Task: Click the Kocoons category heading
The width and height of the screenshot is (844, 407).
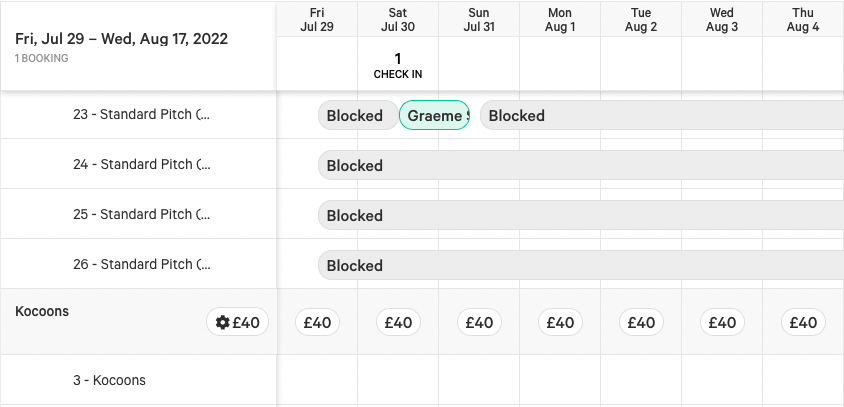Action: click(42, 311)
